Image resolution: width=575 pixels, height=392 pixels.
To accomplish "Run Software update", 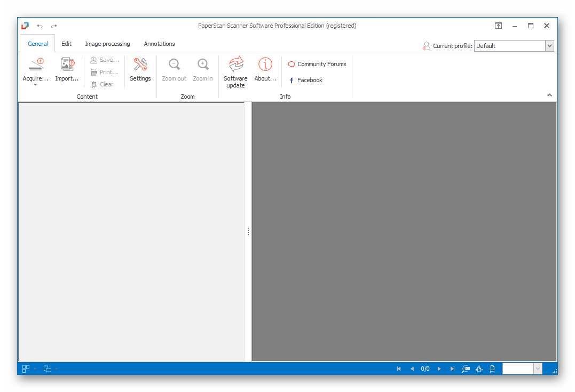I will click(236, 71).
